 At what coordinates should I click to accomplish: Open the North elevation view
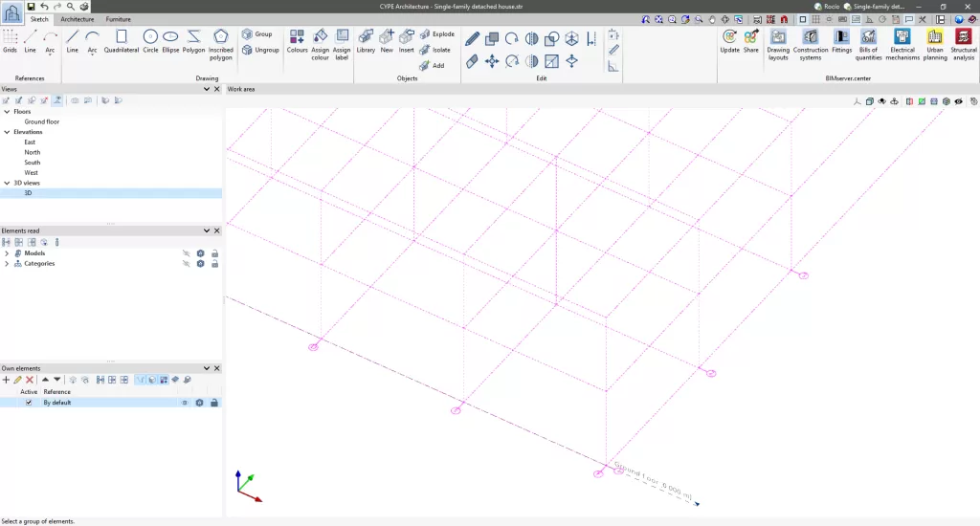click(x=33, y=152)
